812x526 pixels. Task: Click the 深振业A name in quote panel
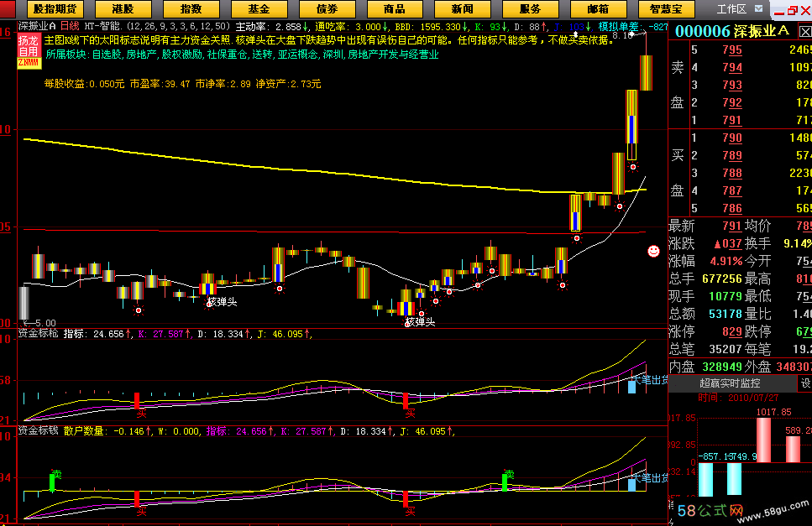click(760, 32)
